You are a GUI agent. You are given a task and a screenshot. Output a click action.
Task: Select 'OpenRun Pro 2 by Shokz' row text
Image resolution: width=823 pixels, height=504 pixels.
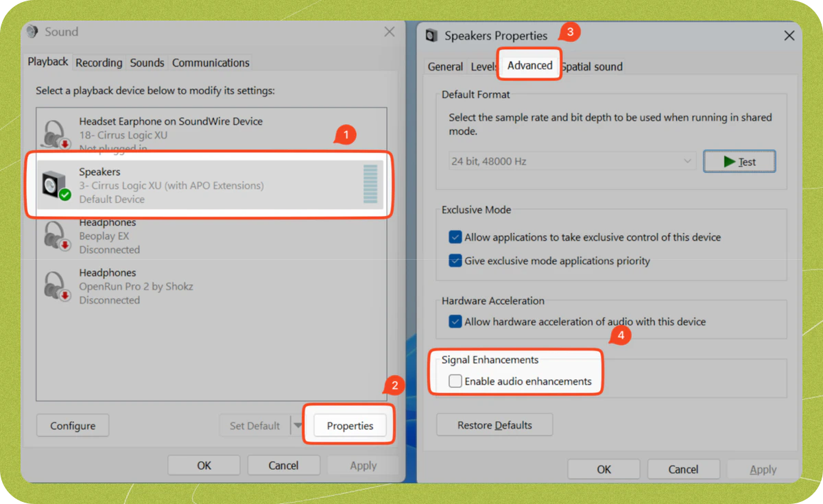(x=136, y=286)
